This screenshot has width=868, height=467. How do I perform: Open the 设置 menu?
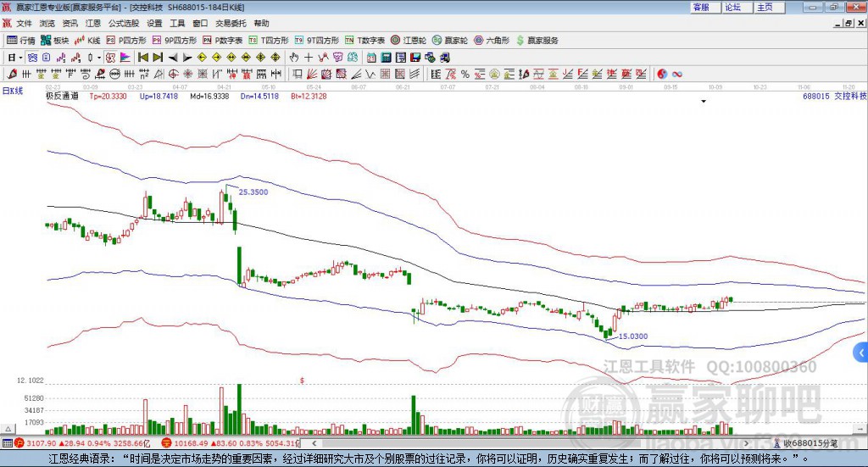(154, 23)
